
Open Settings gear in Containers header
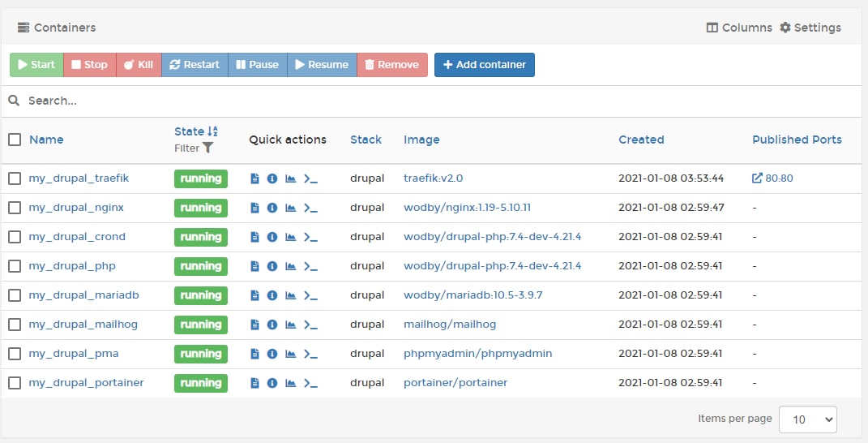coord(810,27)
